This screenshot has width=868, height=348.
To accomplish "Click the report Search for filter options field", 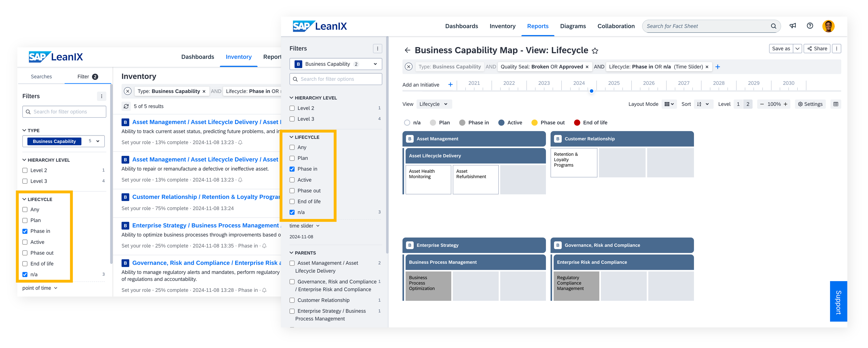I will tap(336, 79).
